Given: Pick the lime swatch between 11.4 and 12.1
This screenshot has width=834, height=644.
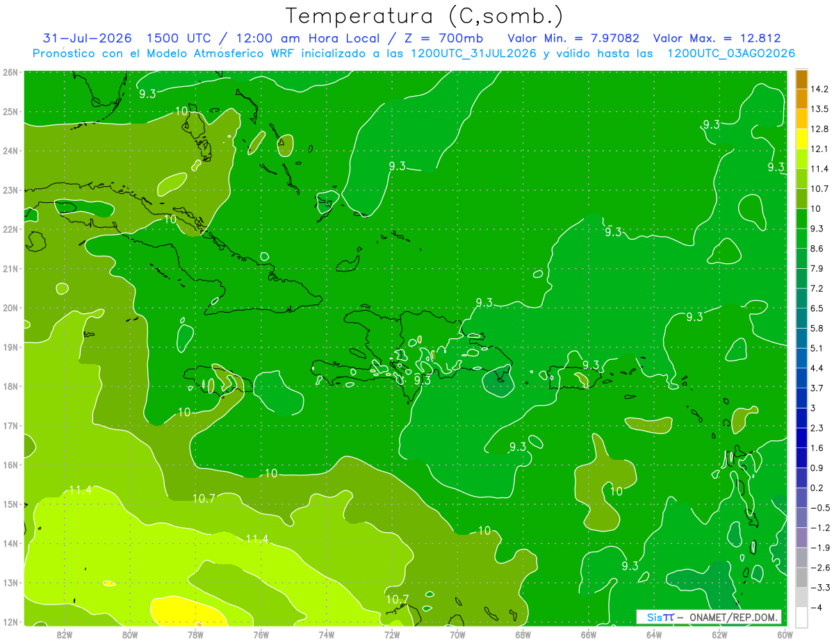Looking at the screenshot, I should click(x=801, y=159).
